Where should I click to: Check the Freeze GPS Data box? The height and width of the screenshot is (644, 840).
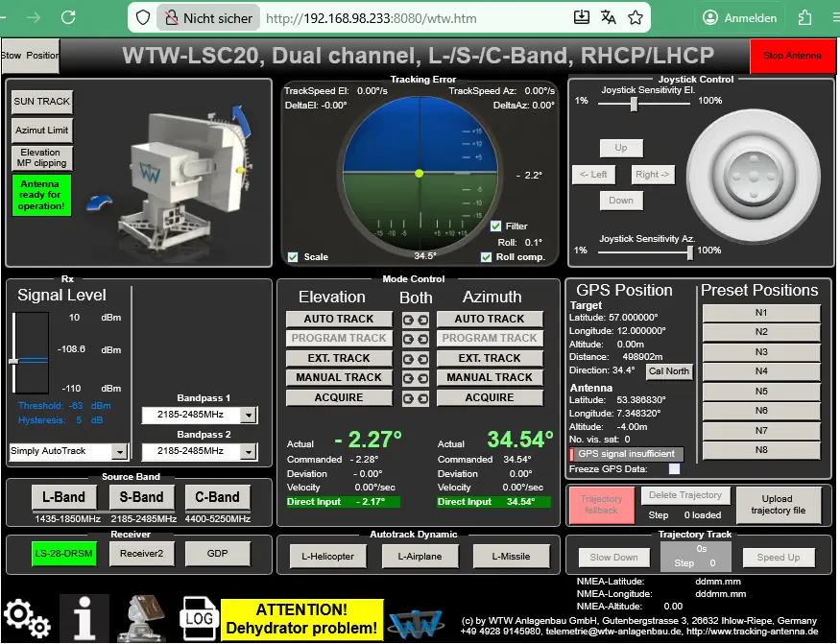[674, 468]
